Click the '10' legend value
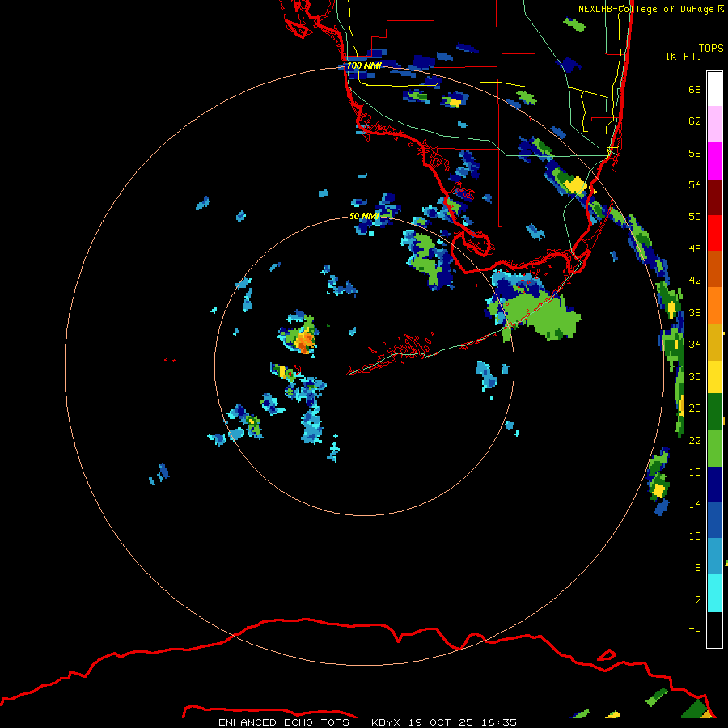Viewport: 728px width, 728px height. tap(695, 535)
